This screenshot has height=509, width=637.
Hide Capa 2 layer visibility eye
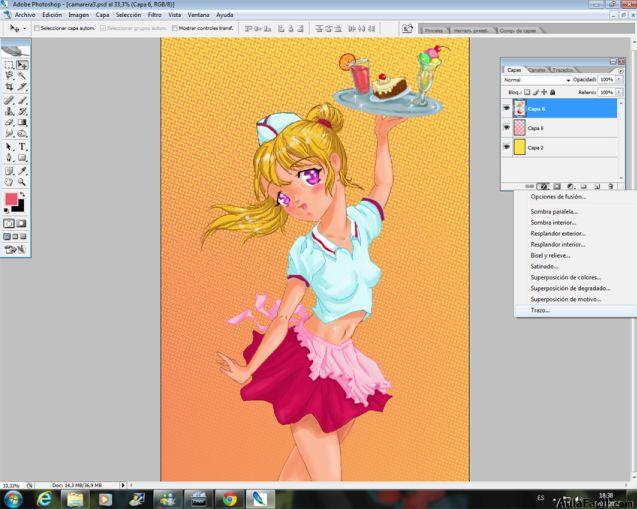[507, 147]
